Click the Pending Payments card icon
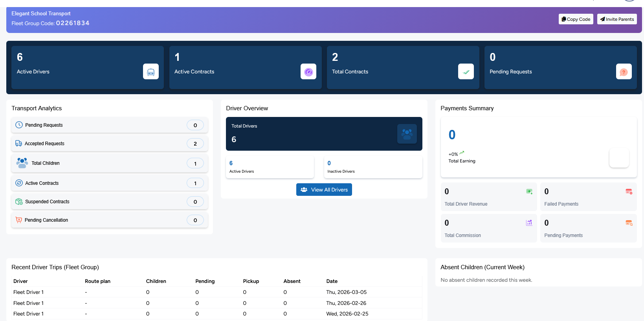 pyautogui.click(x=629, y=223)
